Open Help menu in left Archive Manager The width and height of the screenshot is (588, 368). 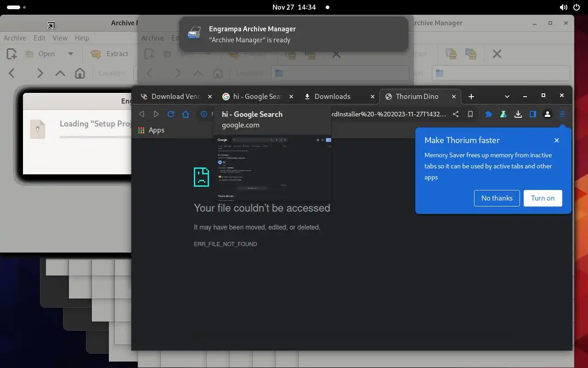pos(82,38)
